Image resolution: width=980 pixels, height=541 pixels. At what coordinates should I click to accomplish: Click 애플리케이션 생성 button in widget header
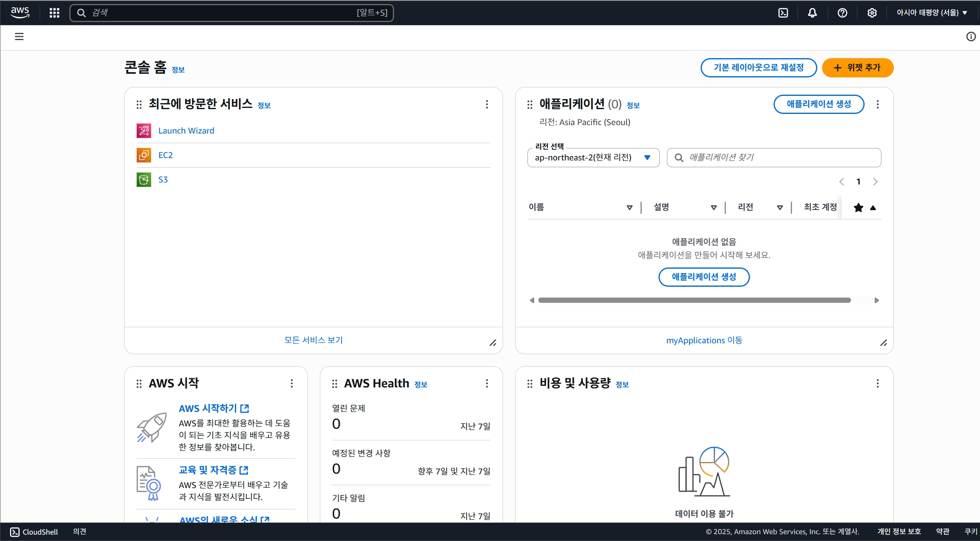tap(818, 104)
